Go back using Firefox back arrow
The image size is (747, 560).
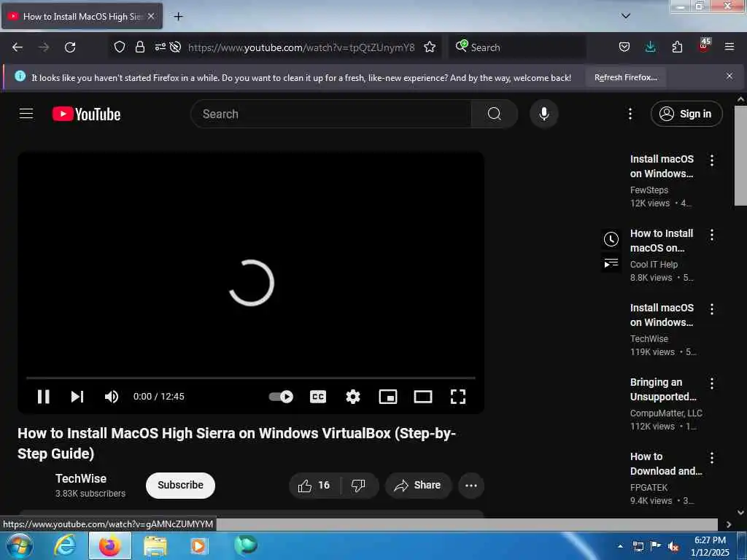(x=18, y=47)
